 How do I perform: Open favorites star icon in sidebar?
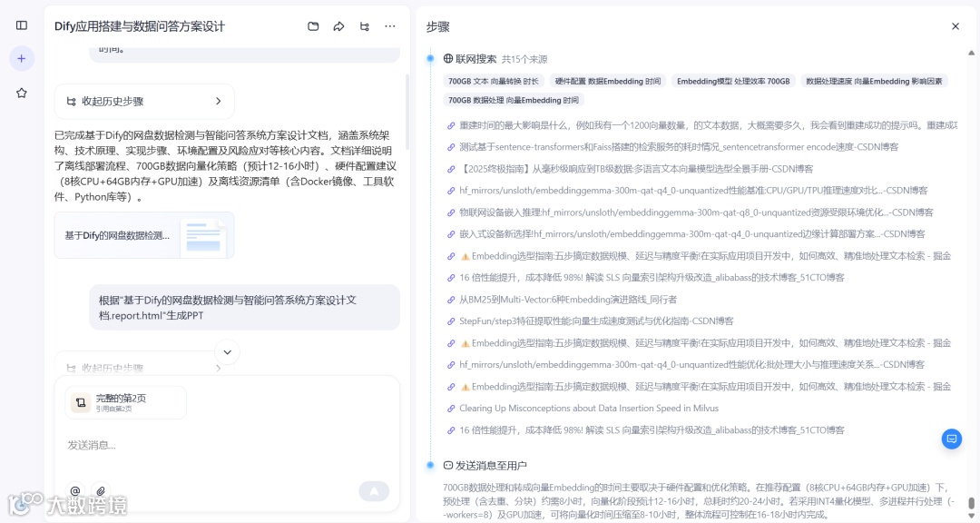pyautogui.click(x=21, y=93)
